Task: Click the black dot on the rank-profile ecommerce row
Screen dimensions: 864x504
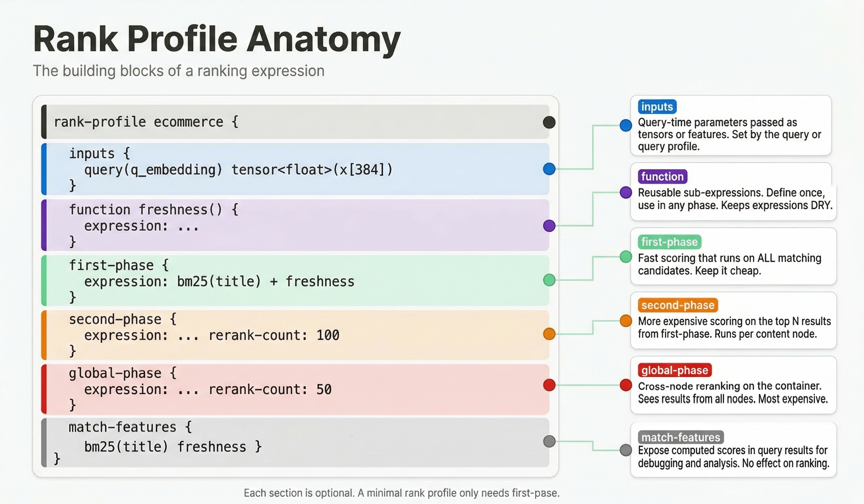Action: click(549, 122)
